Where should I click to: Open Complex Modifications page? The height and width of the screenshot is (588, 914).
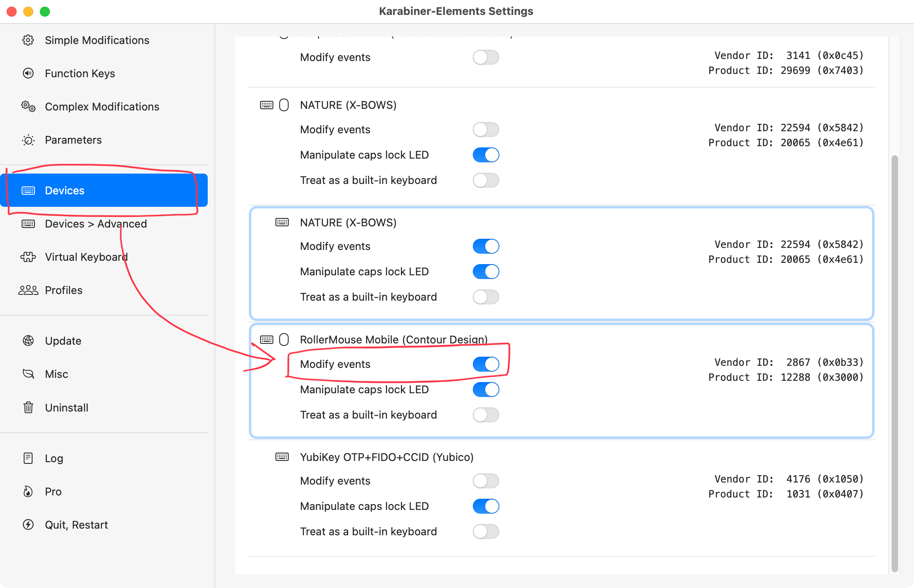click(104, 107)
